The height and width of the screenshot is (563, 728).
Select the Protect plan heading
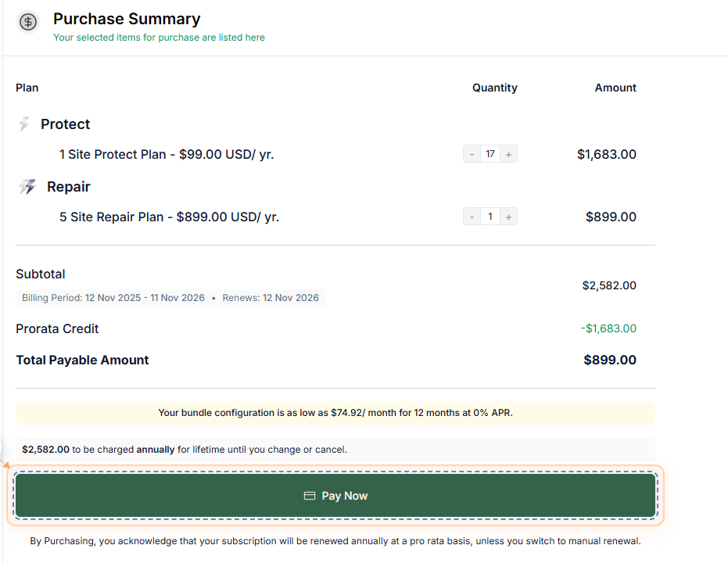66,124
